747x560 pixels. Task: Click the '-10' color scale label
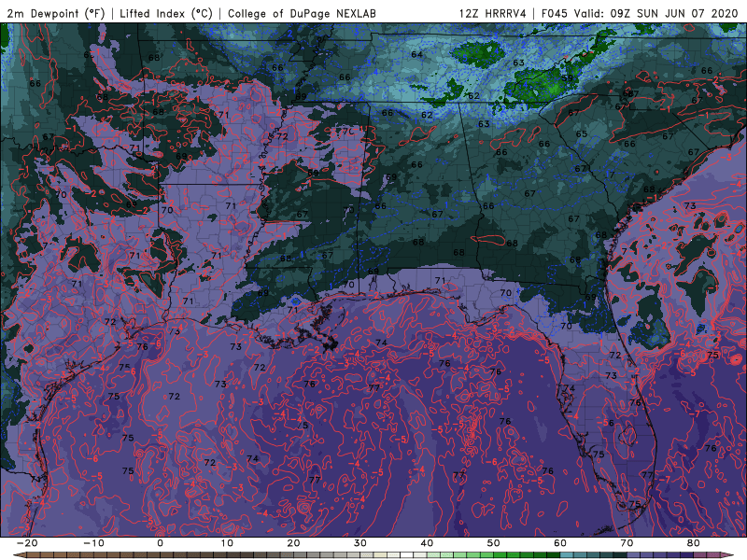93,543
